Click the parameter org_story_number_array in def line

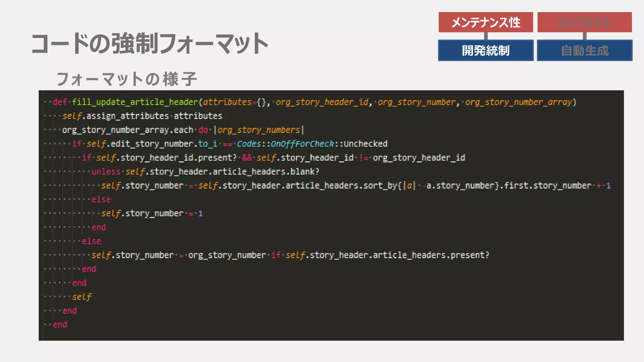[519, 102]
